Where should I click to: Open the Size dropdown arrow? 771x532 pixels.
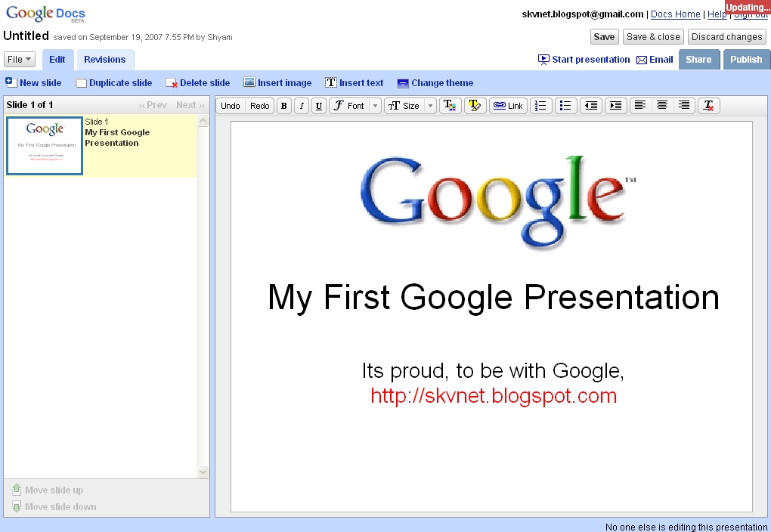[430, 106]
